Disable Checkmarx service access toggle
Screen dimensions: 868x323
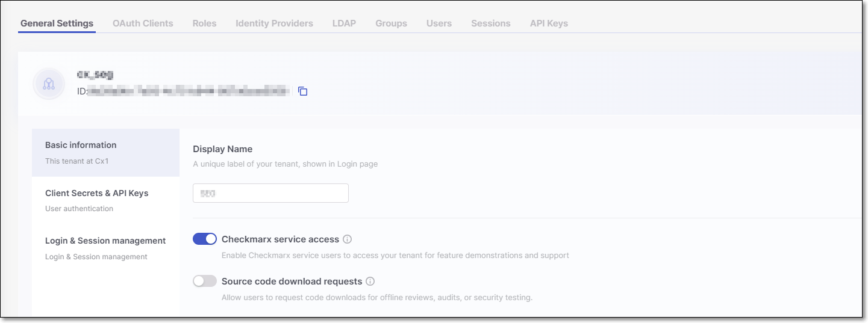tap(205, 239)
